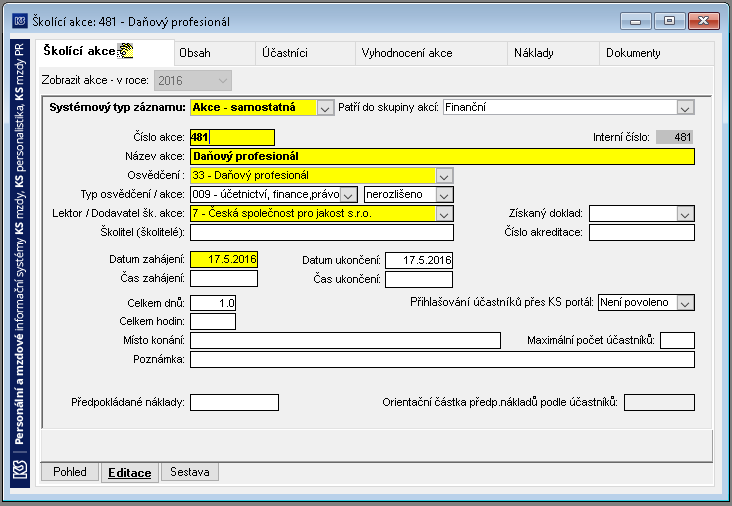Open the Získaný doklad dropdown
Screen dimensions: 732x506
[685, 214]
